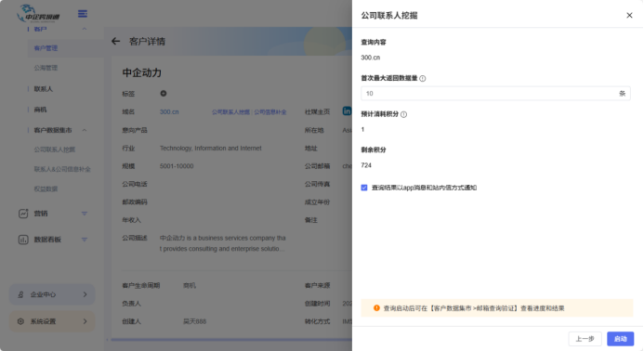Expand the 数据看板 dropdown arrow
Viewport: 644px width, 351px height.
(x=85, y=240)
